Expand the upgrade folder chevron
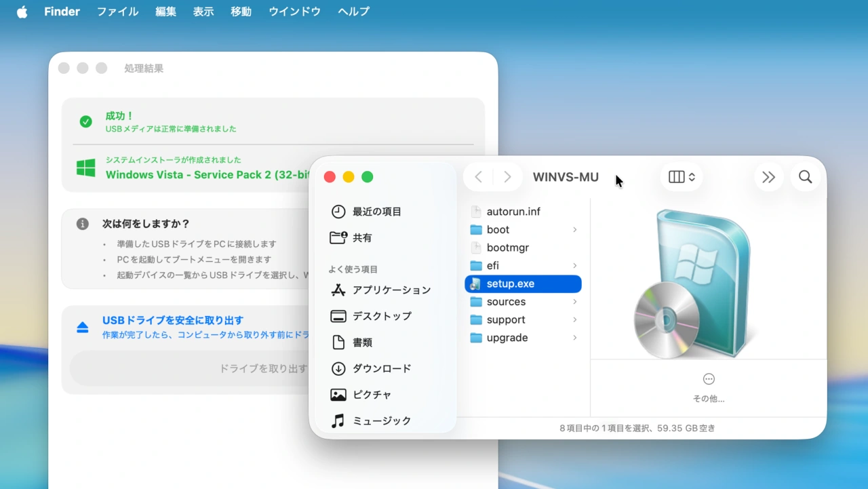The image size is (868, 489). coord(574,338)
